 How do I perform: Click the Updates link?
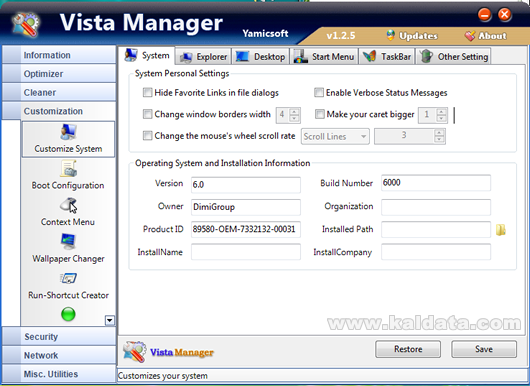pyautogui.click(x=418, y=35)
